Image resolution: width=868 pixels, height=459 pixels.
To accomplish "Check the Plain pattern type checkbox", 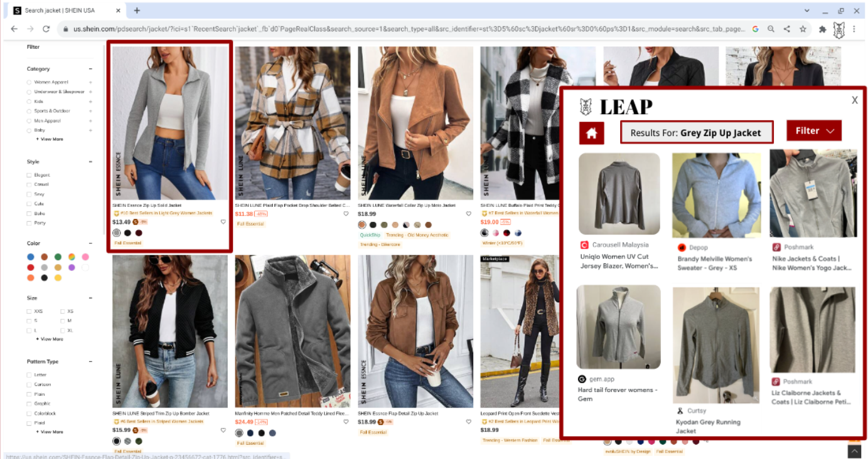I will [29, 394].
